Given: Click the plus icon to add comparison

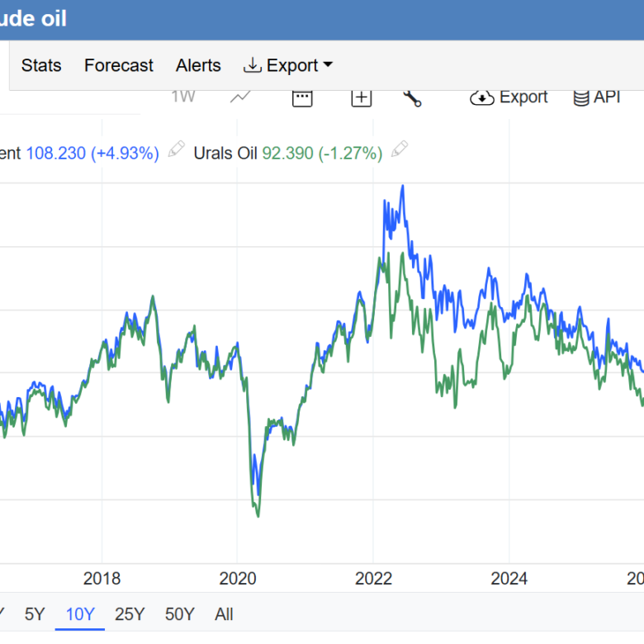Looking at the screenshot, I should [362, 97].
